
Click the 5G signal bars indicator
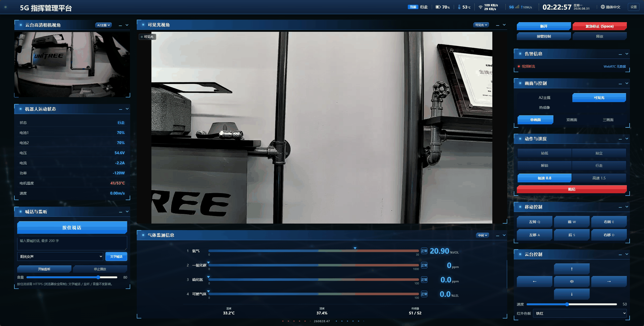[517, 7]
